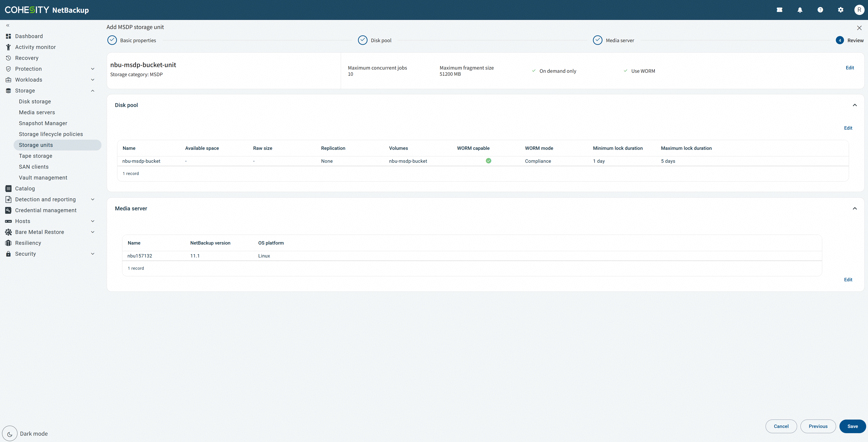
Task: Click the Activity monitor icon
Action: [x=8, y=47]
